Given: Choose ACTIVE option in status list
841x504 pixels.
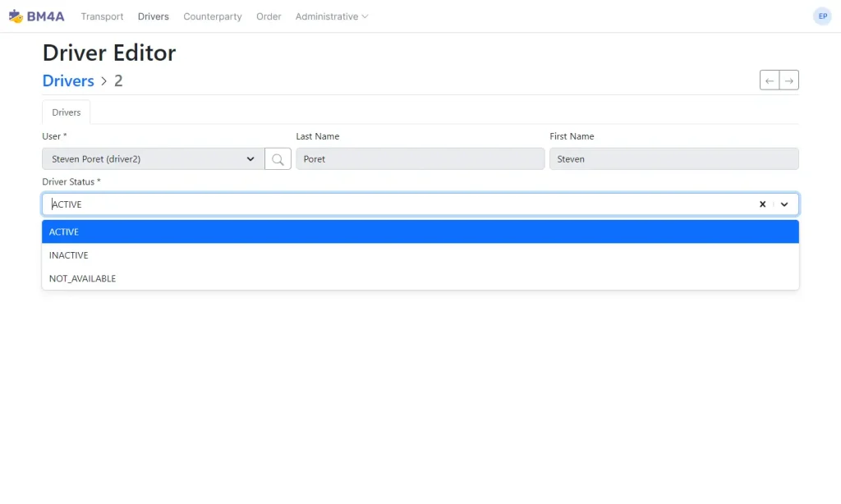Looking at the screenshot, I should coord(420,231).
